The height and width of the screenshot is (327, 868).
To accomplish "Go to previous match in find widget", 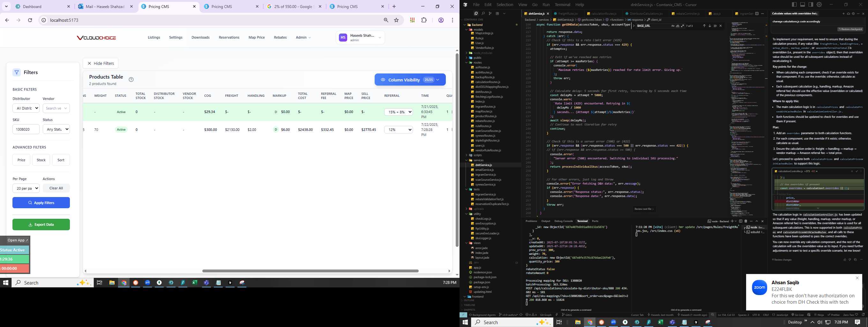I will pyautogui.click(x=704, y=26).
